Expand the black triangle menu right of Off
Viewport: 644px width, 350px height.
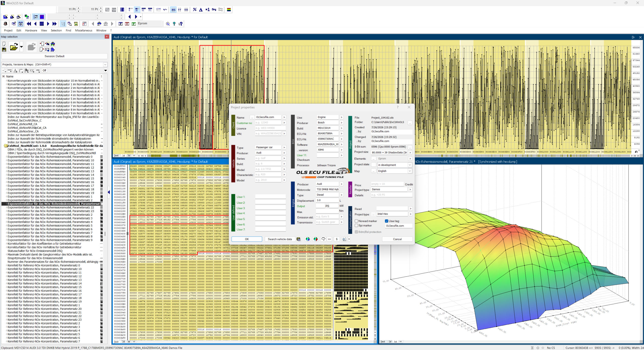(x=106, y=71)
